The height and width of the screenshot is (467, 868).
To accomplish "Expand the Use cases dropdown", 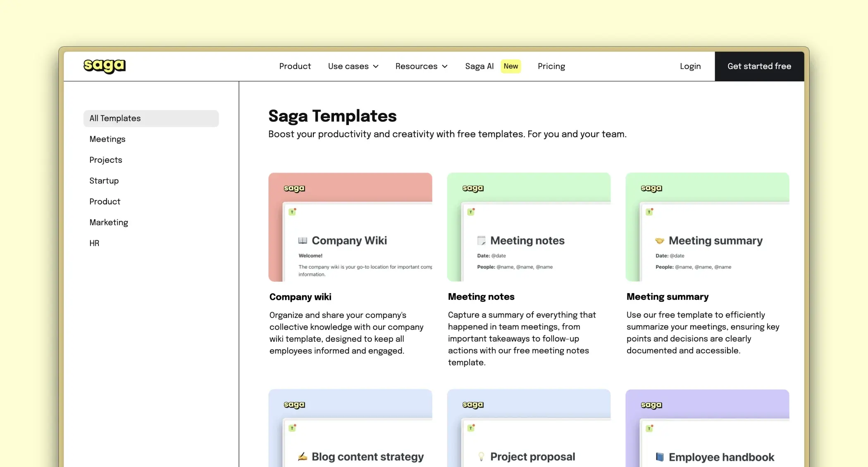I will (353, 66).
